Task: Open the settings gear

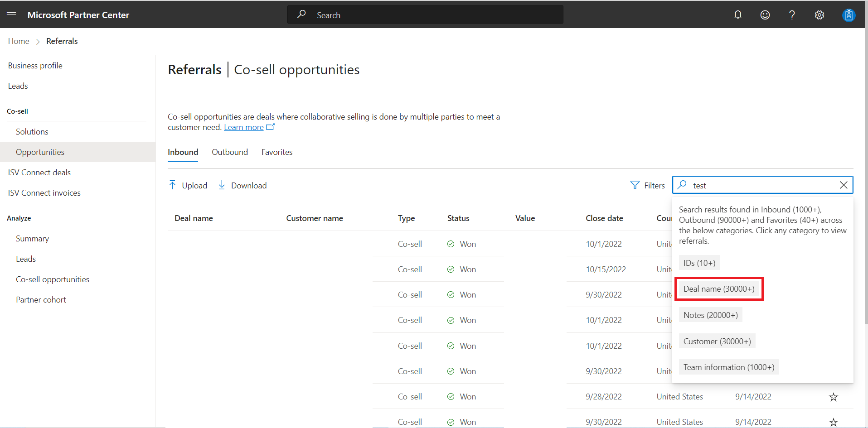Action: 820,15
